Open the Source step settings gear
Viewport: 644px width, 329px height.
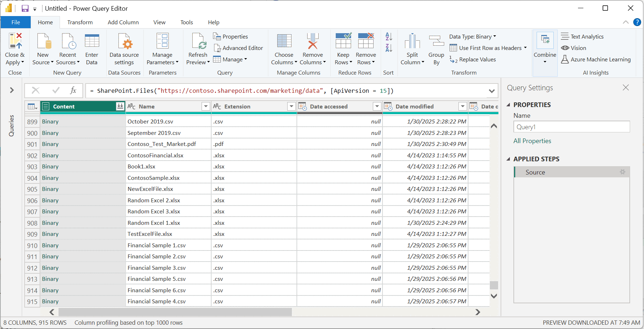(623, 172)
